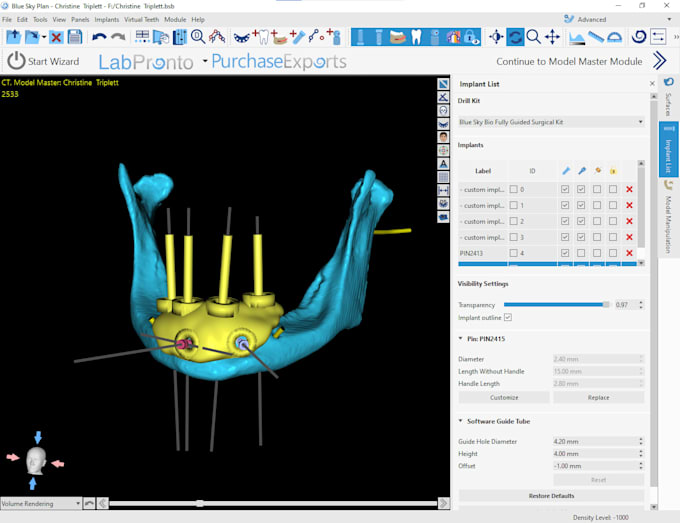Viewport: 680px width, 523px height.
Task: Delete PIN2413 with its red X
Action: (629, 253)
